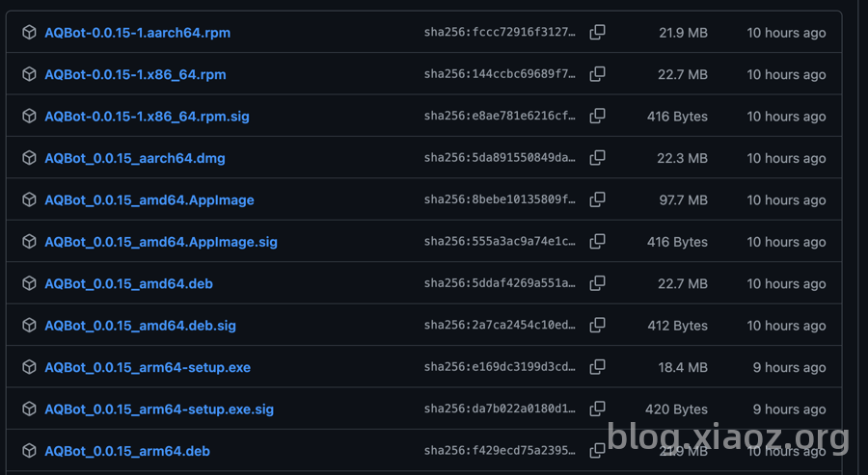Copy SHA256 of AQBot_0.0.15_amd64.deb
The height and width of the screenshot is (475, 868).
[x=597, y=284]
